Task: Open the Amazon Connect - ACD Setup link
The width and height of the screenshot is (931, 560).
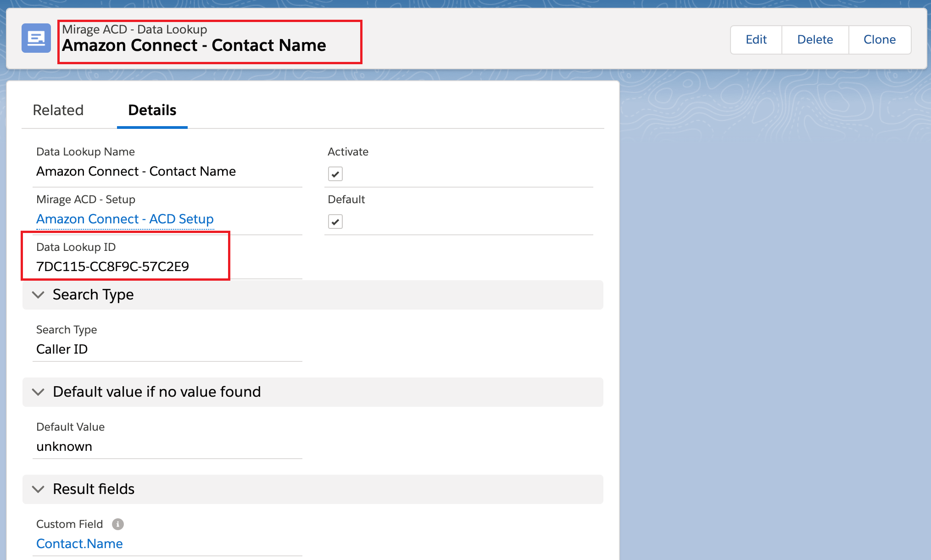Action: coord(125,219)
